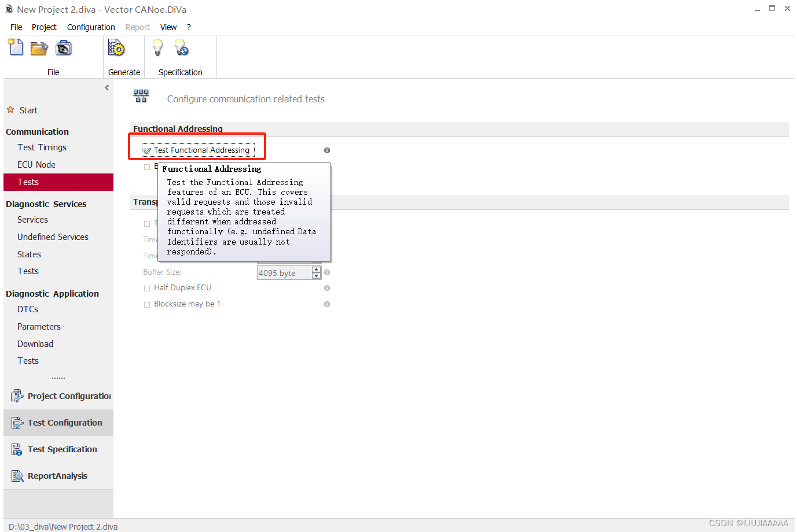Click the Buffer Size label
This screenshot has width=797, height=532.
coord(162,272)
